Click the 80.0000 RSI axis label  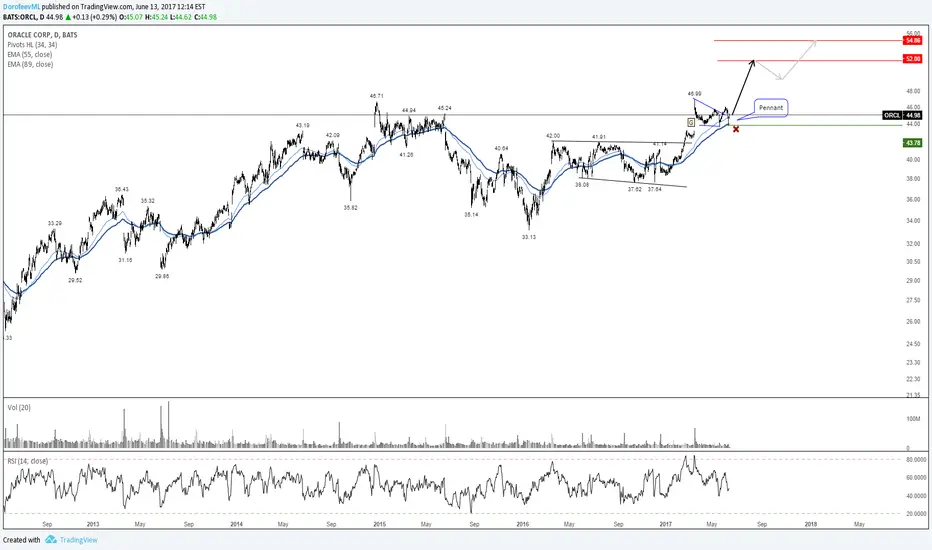[916, 460]
